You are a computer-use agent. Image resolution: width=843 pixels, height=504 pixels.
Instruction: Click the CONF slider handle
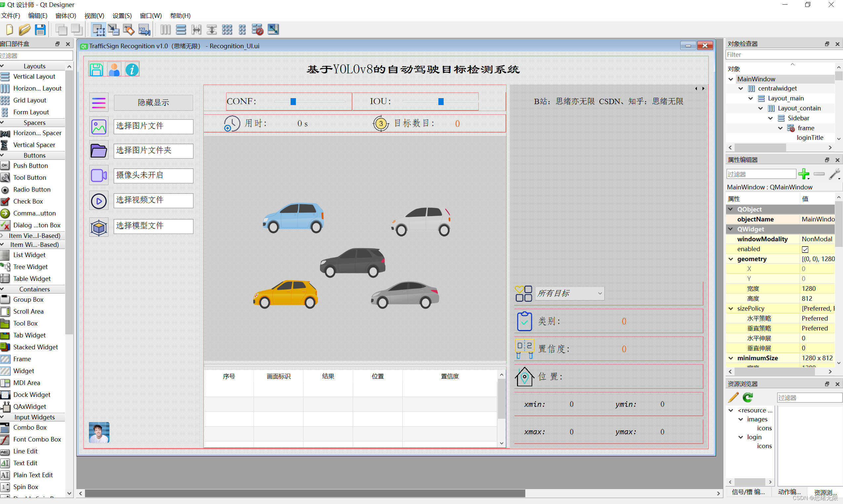[293, 101]
